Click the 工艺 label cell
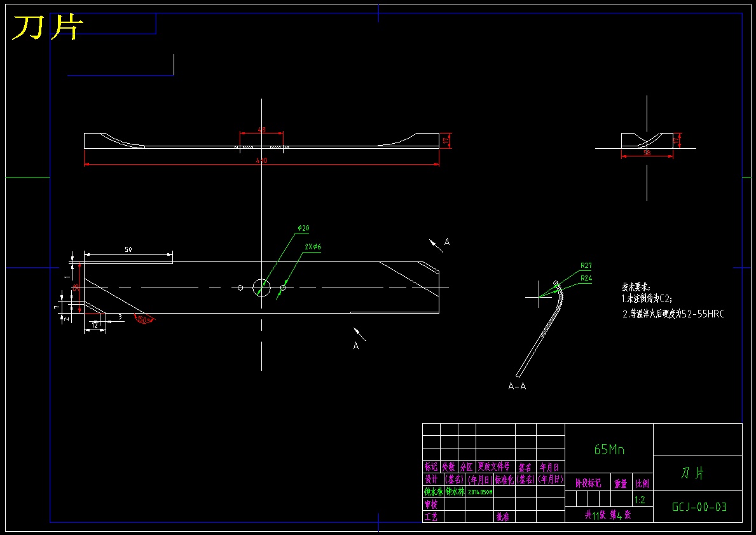 click(x=431, y=517)
